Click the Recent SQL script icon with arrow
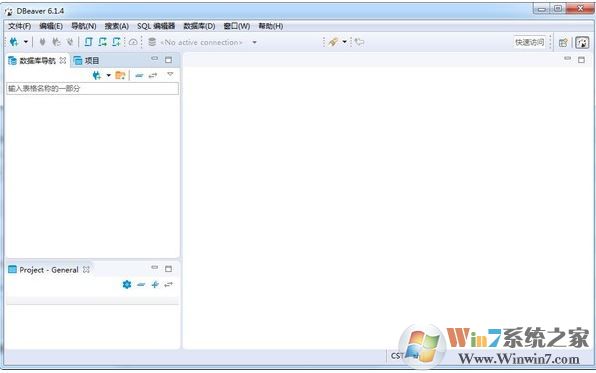596x373 pixels. point(103,42)
